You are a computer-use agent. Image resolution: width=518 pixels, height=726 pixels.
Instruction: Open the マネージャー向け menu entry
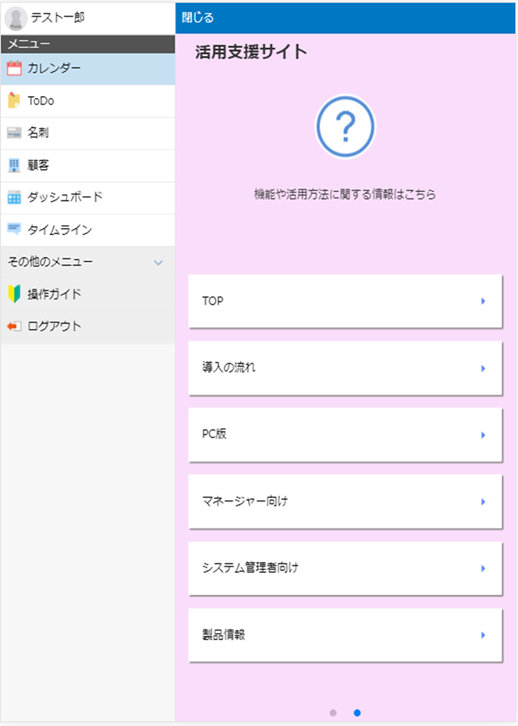(345, 501)
